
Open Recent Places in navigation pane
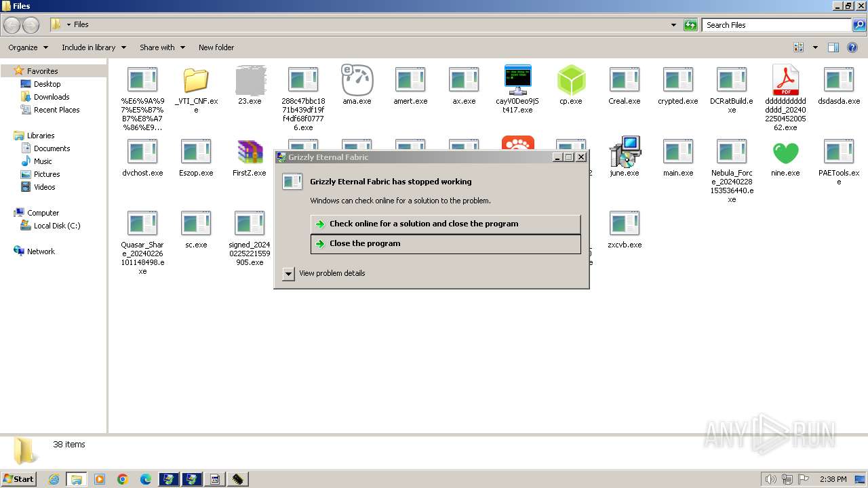(x=56, y=110)
